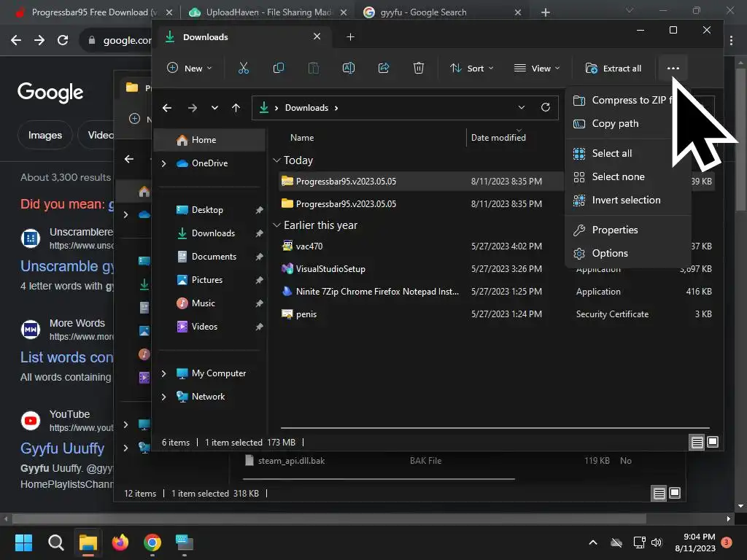Click File Explorer icon on taskbar
Image resolution: width=747 pixels, height=560 pixels.
click(88, 542)
